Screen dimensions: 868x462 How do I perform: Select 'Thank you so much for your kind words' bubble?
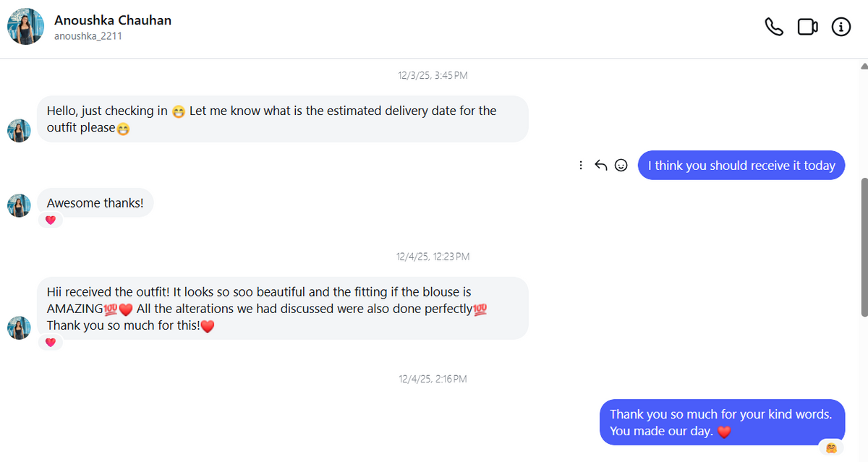722,423
